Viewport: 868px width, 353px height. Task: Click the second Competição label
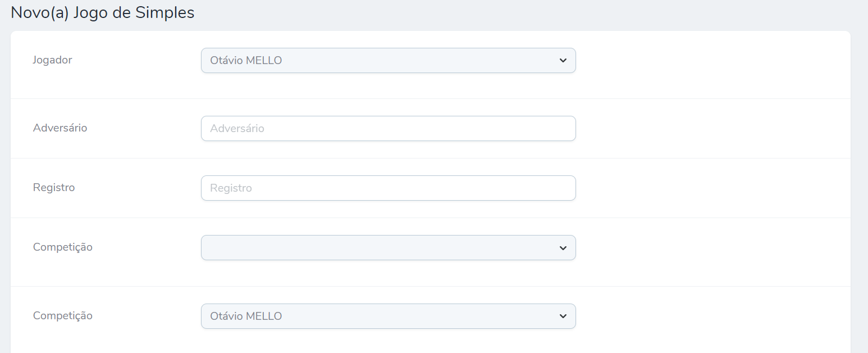tap(63, 315)
